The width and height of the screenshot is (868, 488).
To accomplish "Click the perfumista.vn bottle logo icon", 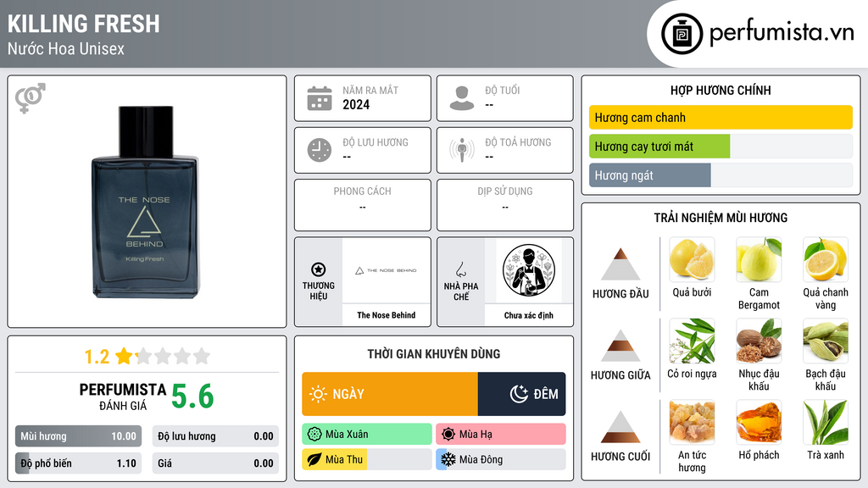I will pos(682,34).
